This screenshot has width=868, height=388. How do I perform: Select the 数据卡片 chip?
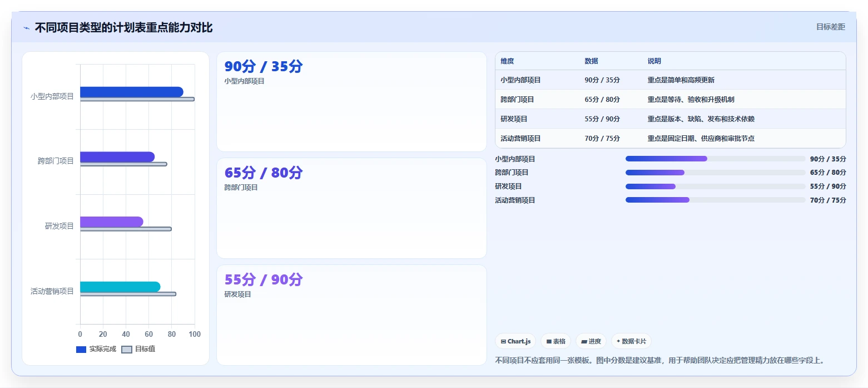pos(631,341)
